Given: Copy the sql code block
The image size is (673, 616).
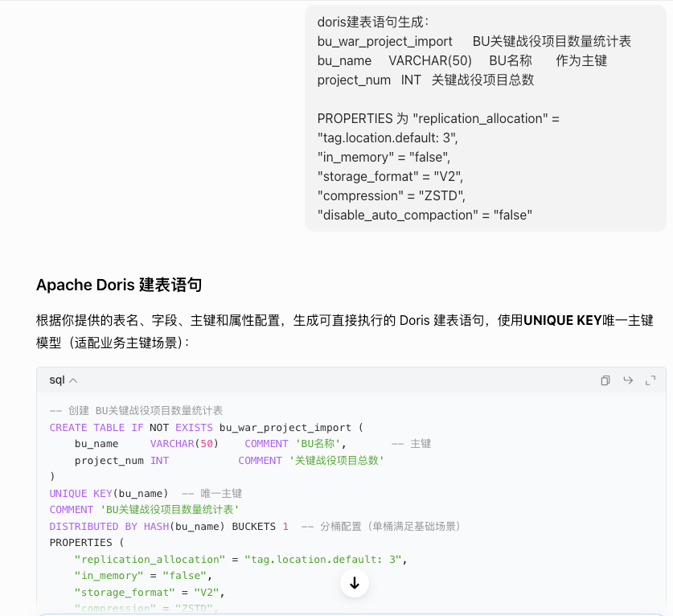Looking at the screenshot, I should (x=605, y=380).
